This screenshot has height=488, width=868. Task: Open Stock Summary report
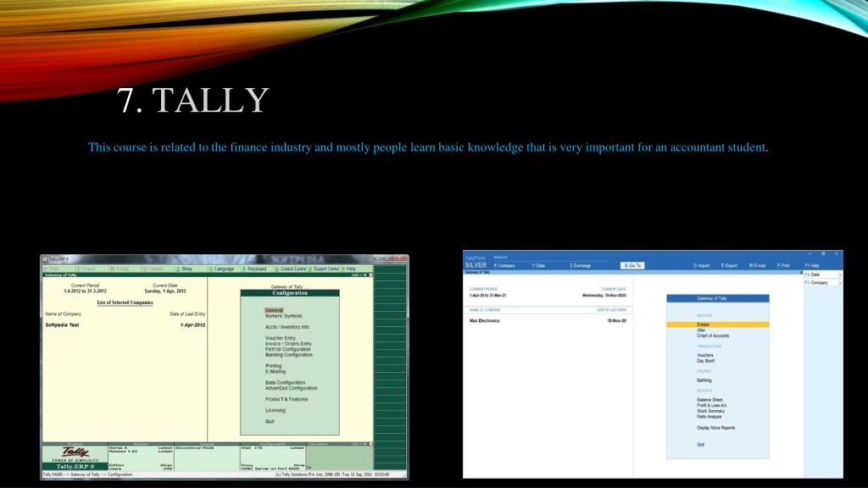point(711,411)
